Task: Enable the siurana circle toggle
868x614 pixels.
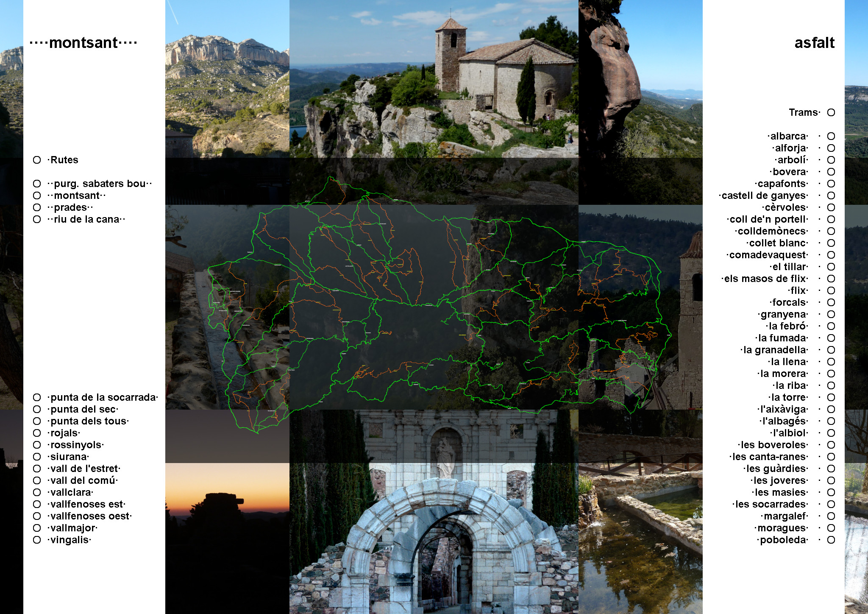Action: tap(37, 457)
